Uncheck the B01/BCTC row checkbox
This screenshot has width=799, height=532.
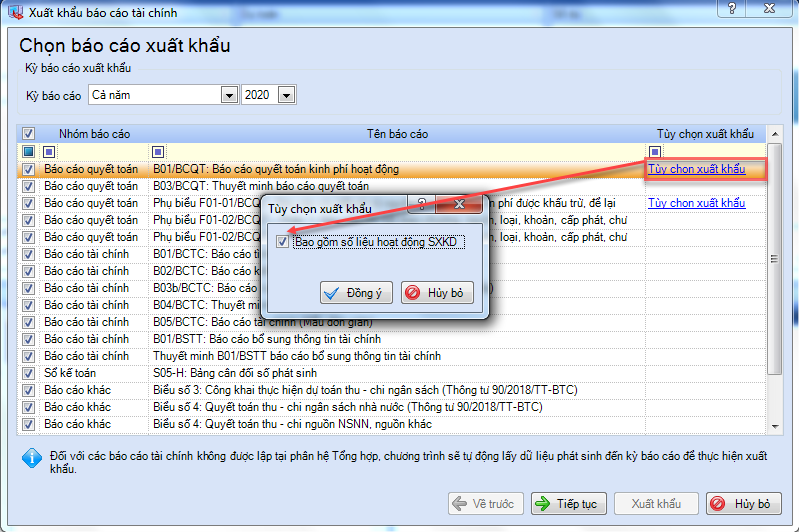(x=28, y=254)
